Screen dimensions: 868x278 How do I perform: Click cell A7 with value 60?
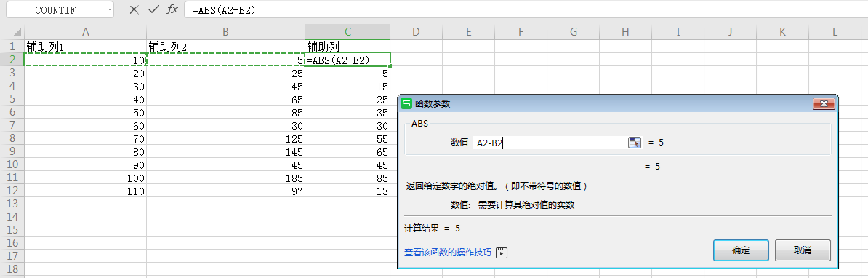[x=85, y=125]
